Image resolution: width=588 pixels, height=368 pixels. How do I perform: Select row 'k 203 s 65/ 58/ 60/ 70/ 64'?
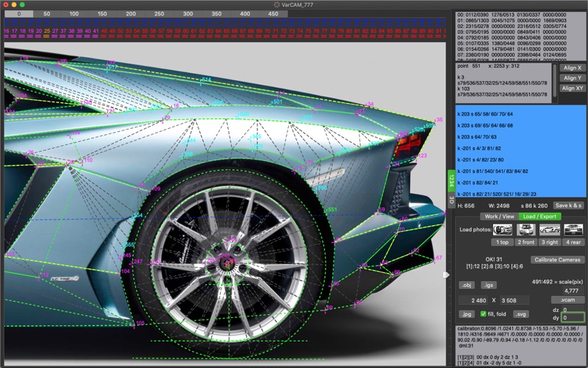[x=520, y=114]
